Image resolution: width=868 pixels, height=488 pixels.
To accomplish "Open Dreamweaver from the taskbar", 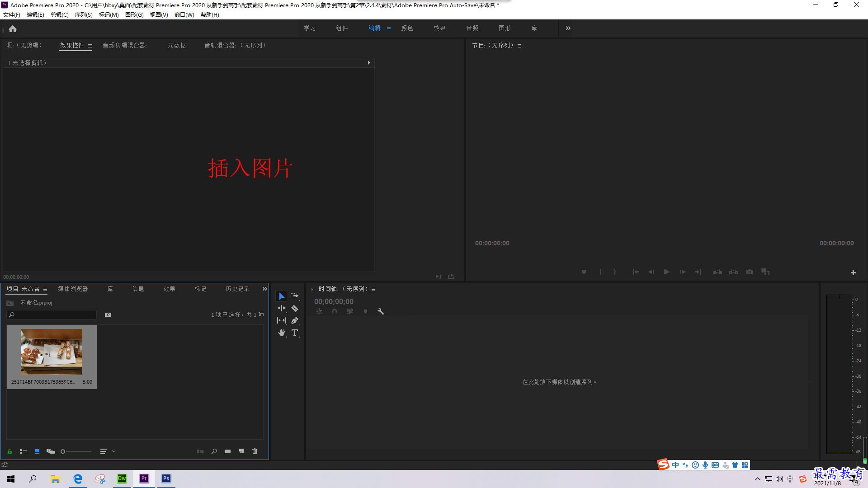I will [122, 479].
